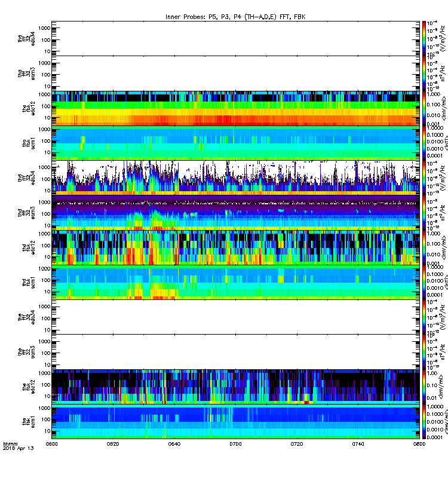Click the 'thd fff 32 edc34' axis label
Screen dimensions: 448x478
click(26, 177)
